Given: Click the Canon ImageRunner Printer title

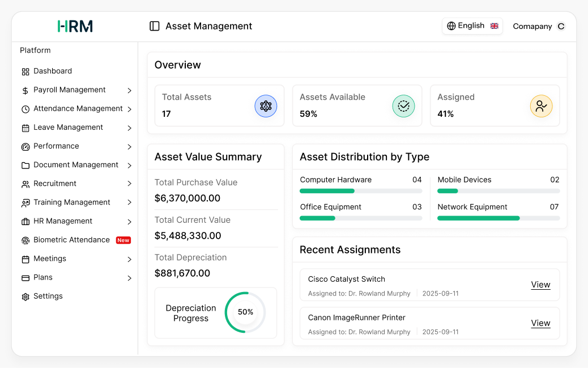Looking at the screenshot, I should click(x=357, y=318).
